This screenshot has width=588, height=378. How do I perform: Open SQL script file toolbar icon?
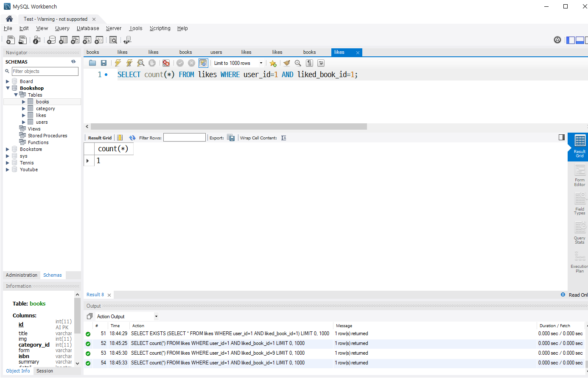(x=22, y=40)
